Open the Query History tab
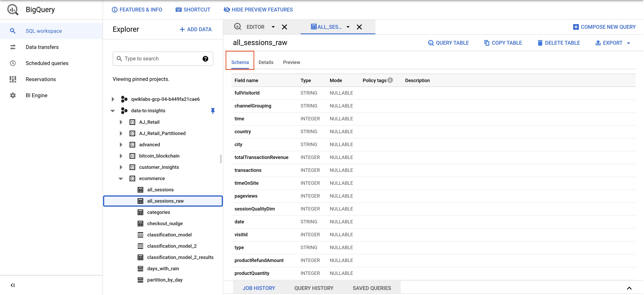The width and height of the screenshot is (644, 295). (x=313, y=288)
